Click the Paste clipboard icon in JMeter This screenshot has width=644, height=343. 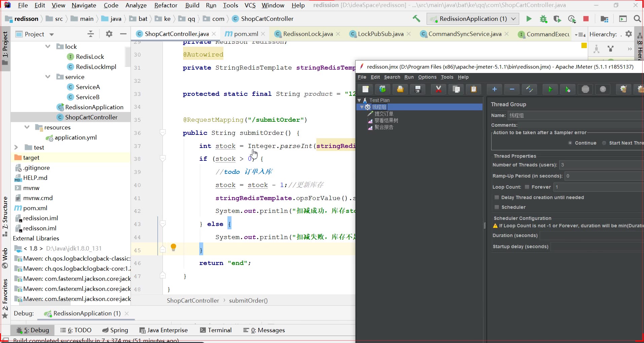click(474, 89)
